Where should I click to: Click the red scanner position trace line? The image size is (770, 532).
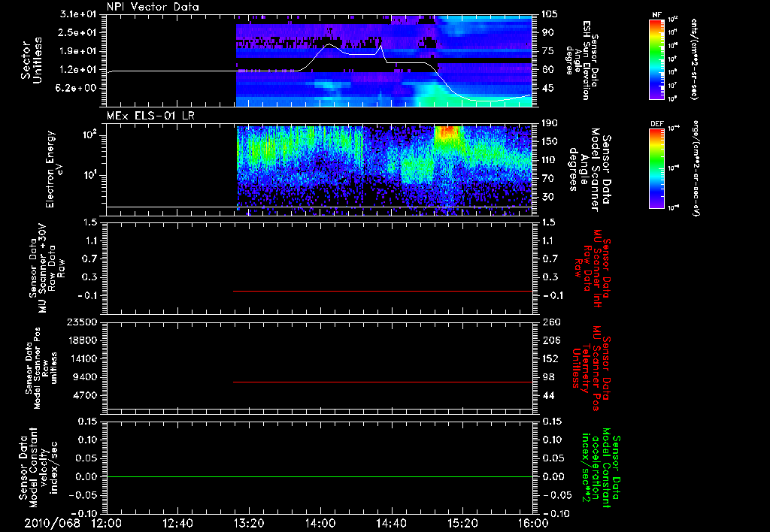383,382
